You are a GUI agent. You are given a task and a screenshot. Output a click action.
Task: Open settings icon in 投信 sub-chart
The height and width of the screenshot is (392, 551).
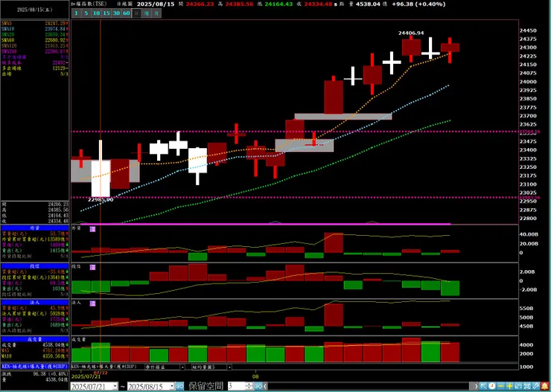(x=92, y=267)
